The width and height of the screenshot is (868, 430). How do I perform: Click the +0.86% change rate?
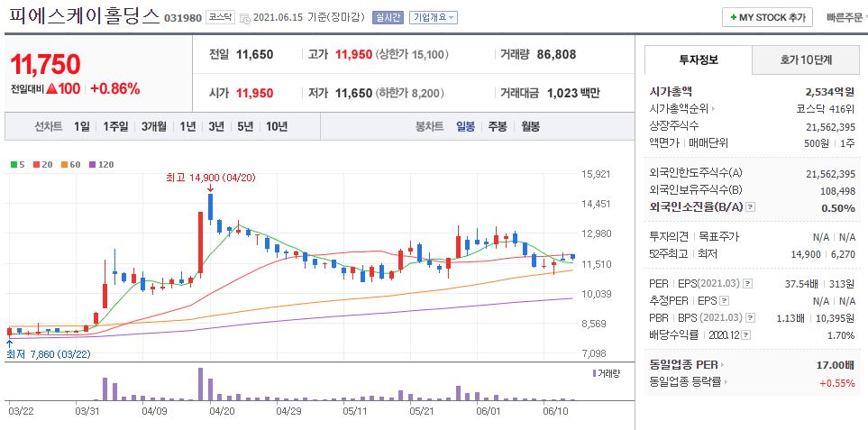[x=115, y=88]
